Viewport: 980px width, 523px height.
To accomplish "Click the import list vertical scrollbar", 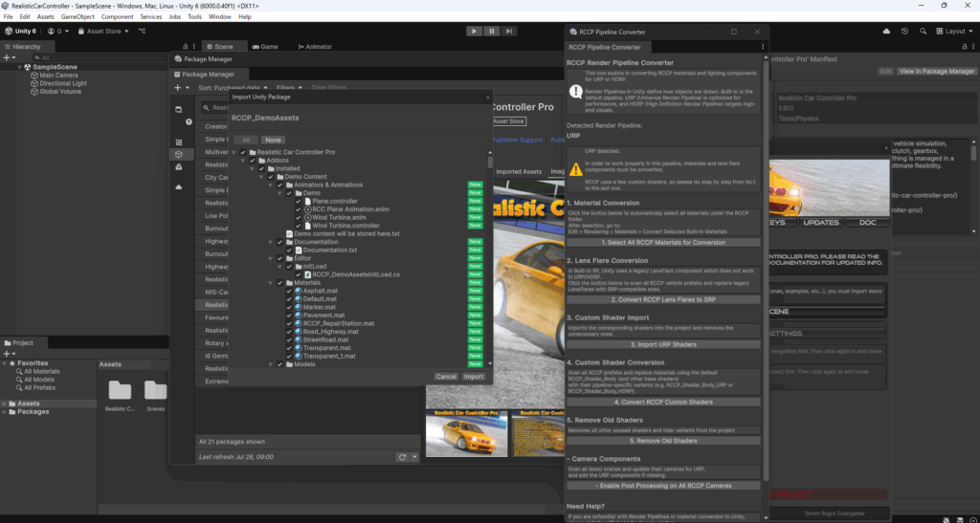I will tap(489, 163).
